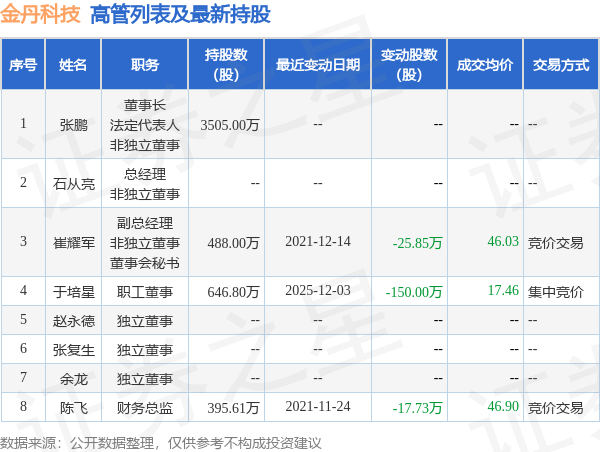Viewport: 600px width, 452px height.
Task: Click the date 2021-11-24
Action: click(318, 406)
